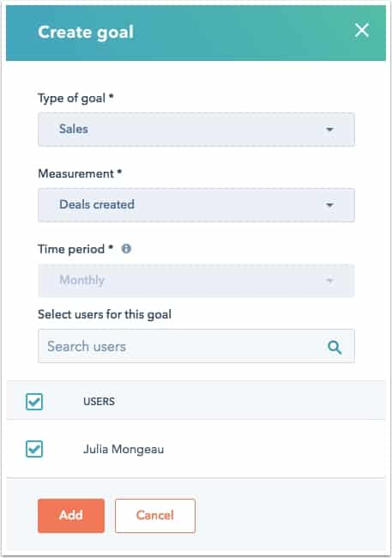Click the Measurement field label
This screenshot has width=392, height=558.
[80, 173]
